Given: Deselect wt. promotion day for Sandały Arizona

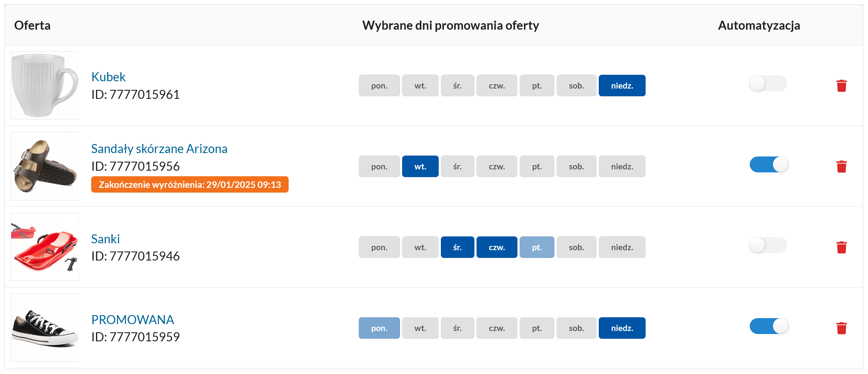Looking at the screenshot, I should (x=420, y=166).
